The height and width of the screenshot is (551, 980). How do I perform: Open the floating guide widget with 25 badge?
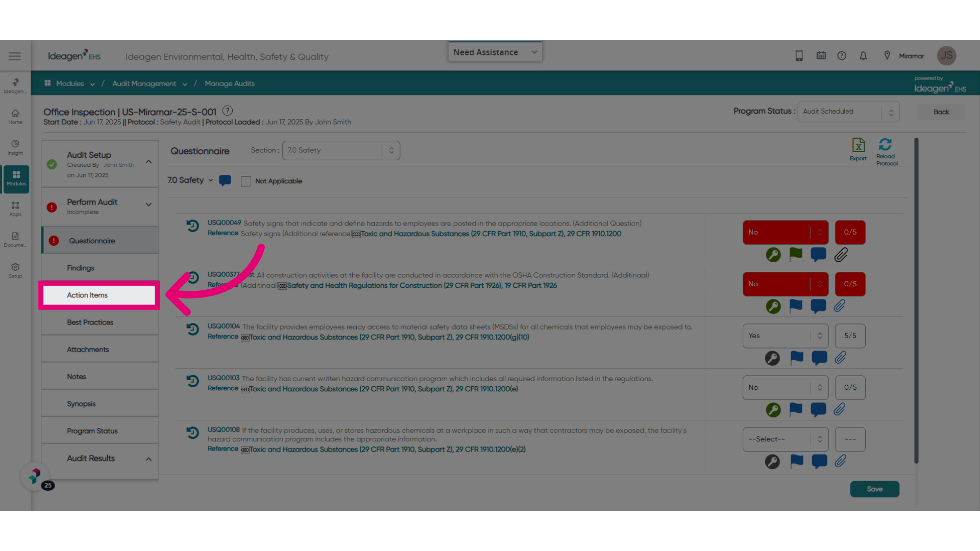coord(35,477)
